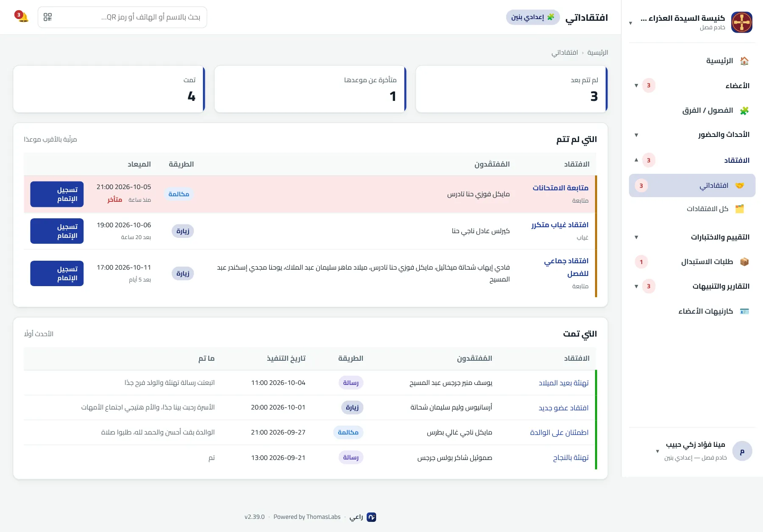Click the تمت stats card
Image resolution: width=763 pixels, height=532 pixels.
[x=109, y=89]
